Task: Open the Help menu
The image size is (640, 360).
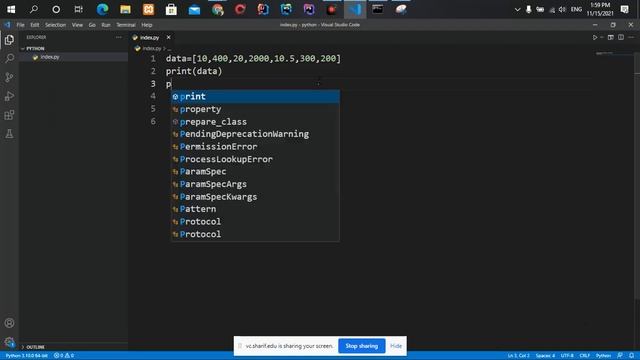Action: pos(147,25)
